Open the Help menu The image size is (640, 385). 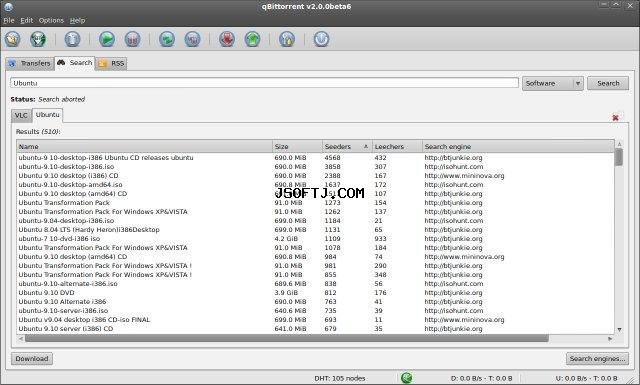77,20
